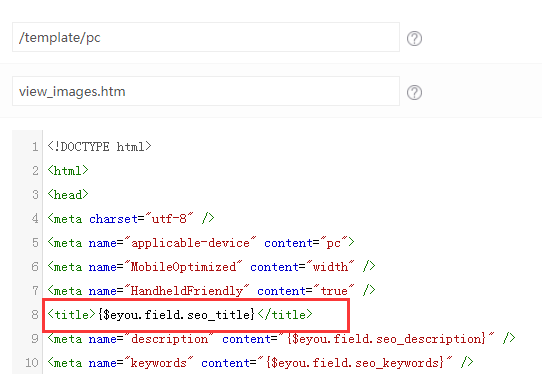Place cursor on utf-8 charset value
The height and width of the screenshot is (374, 542).
pos(169,219)
